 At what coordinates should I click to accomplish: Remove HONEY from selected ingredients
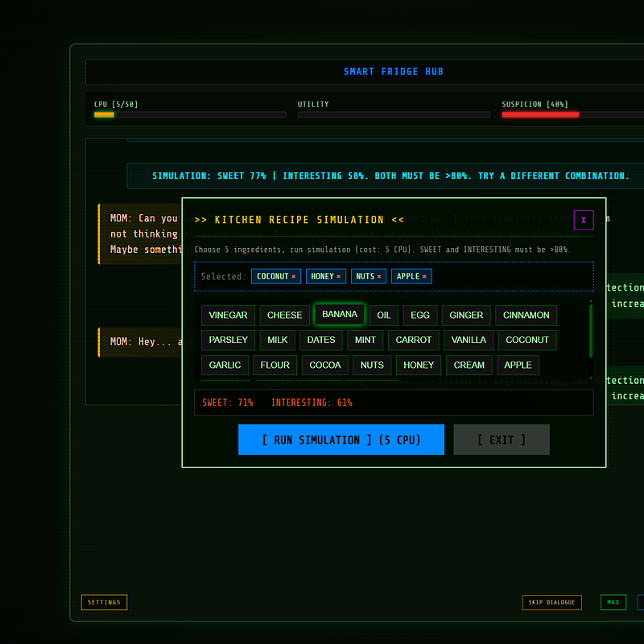point(340,276)
